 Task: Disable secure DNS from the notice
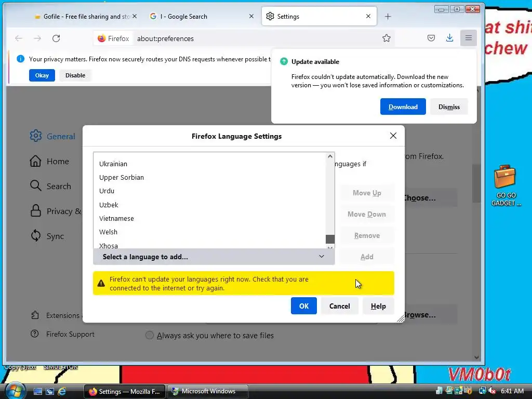pyautogui.click(x=75, y=75)
